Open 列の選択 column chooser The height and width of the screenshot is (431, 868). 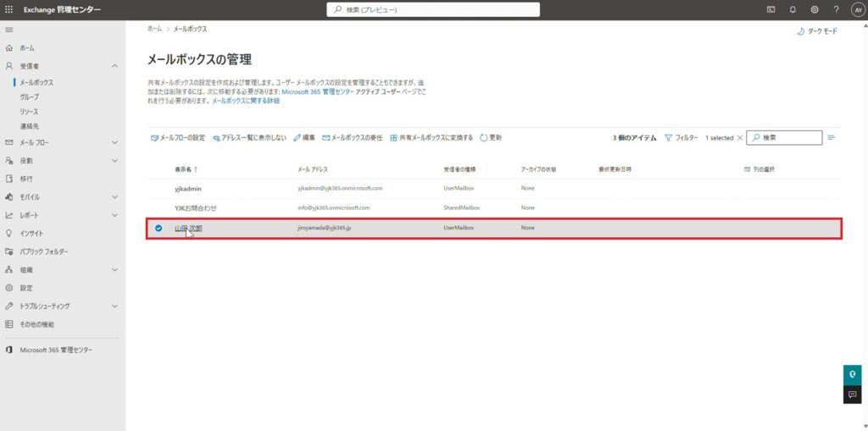(759, 169)
